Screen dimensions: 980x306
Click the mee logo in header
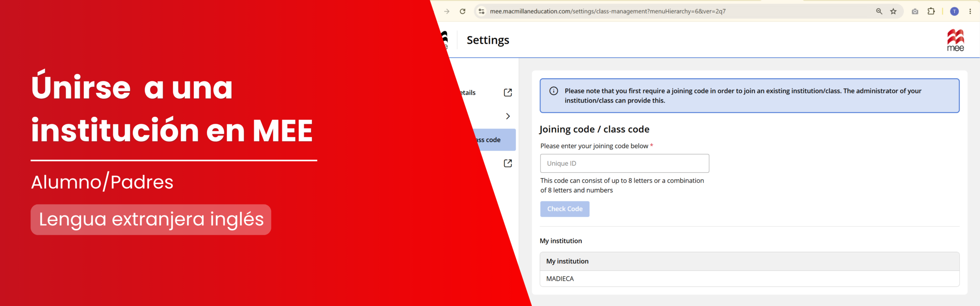coord(955,40)
